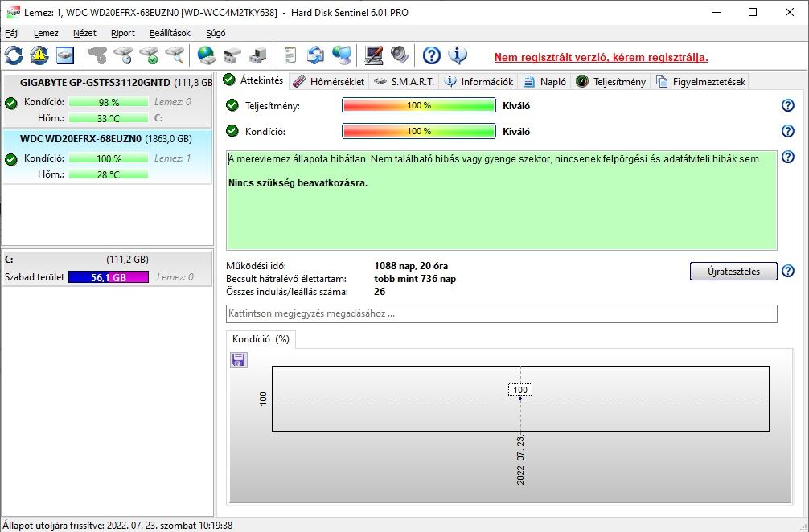Click the globe network icon in toolbar
This screenshot has height=532, width=809.
click(x=207, y=55)
